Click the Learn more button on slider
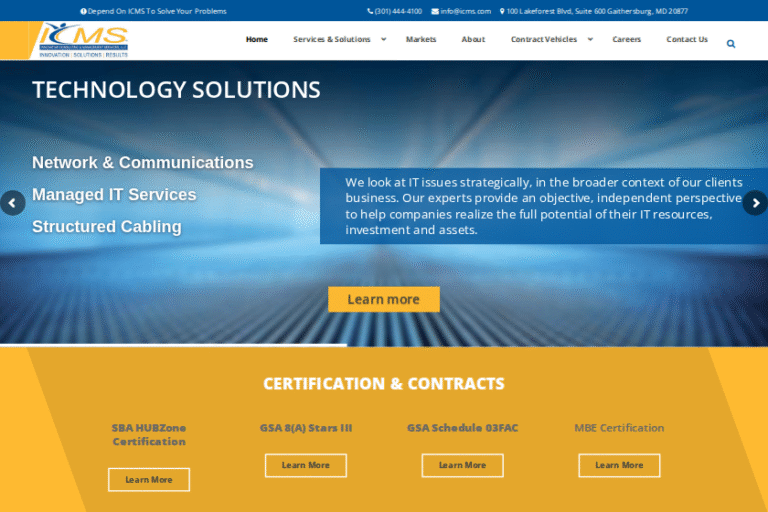This screenshot has width=768, height=512. pos(383,299)
